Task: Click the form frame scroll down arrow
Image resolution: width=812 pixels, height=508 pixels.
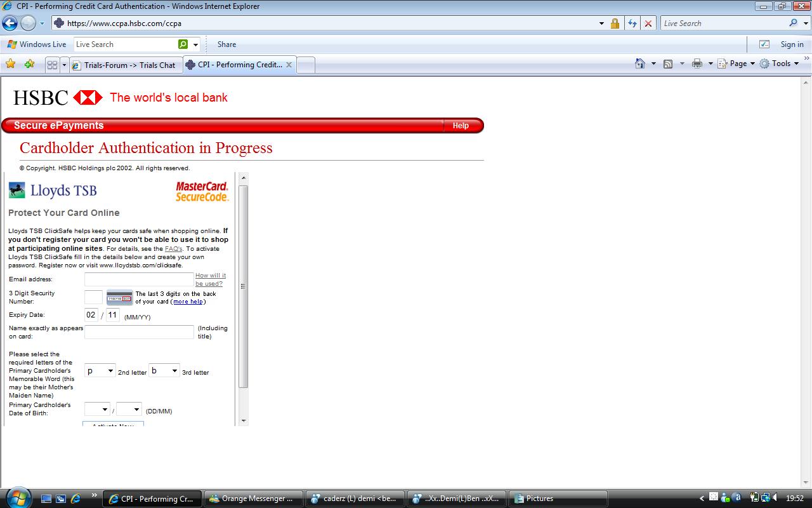Action: tap(244, 420)
